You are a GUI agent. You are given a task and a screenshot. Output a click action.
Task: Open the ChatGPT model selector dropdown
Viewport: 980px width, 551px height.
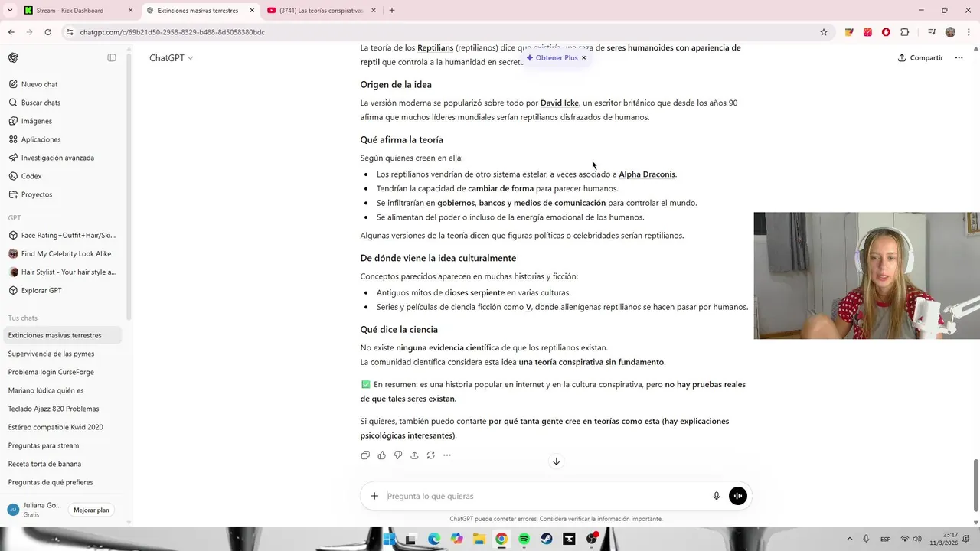coord(171,58)
